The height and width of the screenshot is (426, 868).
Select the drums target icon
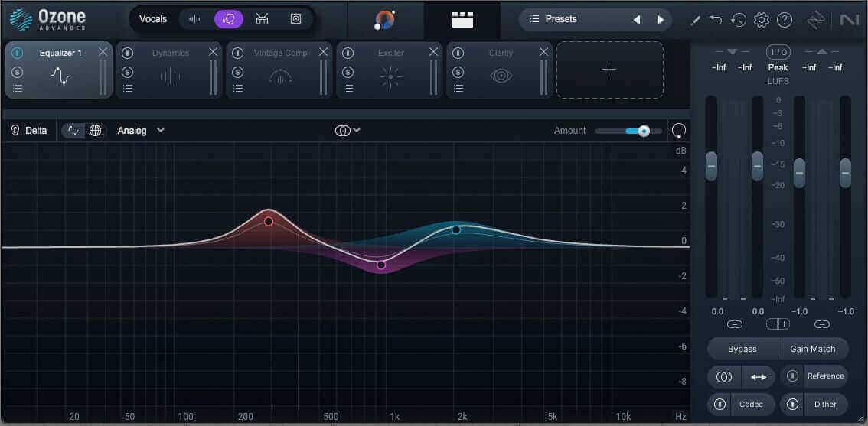(262, 19)
